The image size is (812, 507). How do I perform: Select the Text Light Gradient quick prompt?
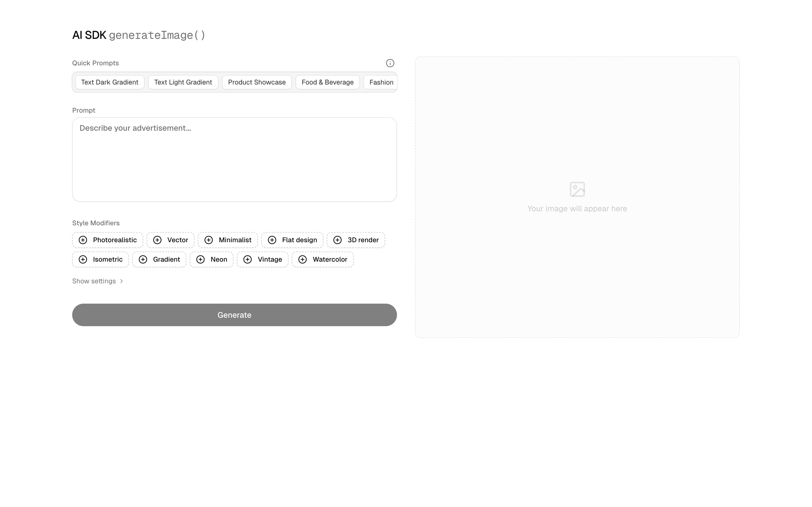coord(183,83)
